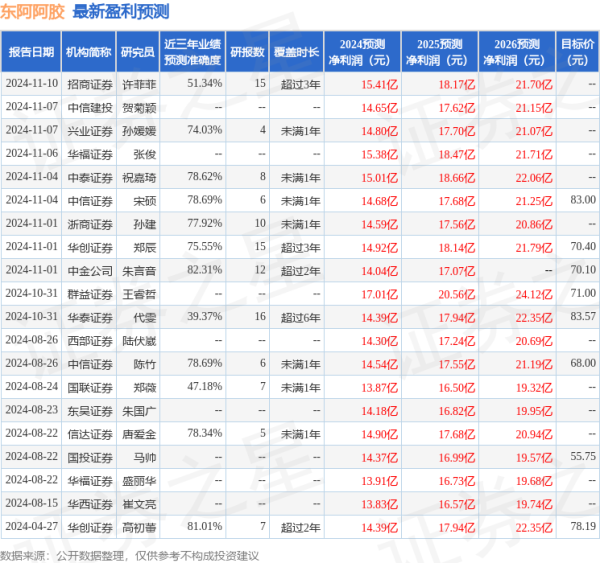
Task: Select the 浙商证券 institution cell
Action: coord(90,224)
